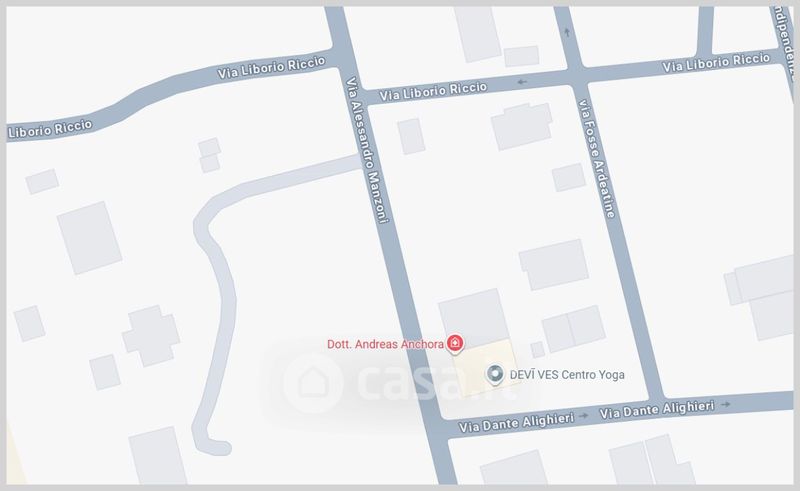Click the leftmost Via Liborio Riccio label

click(50, 129)
